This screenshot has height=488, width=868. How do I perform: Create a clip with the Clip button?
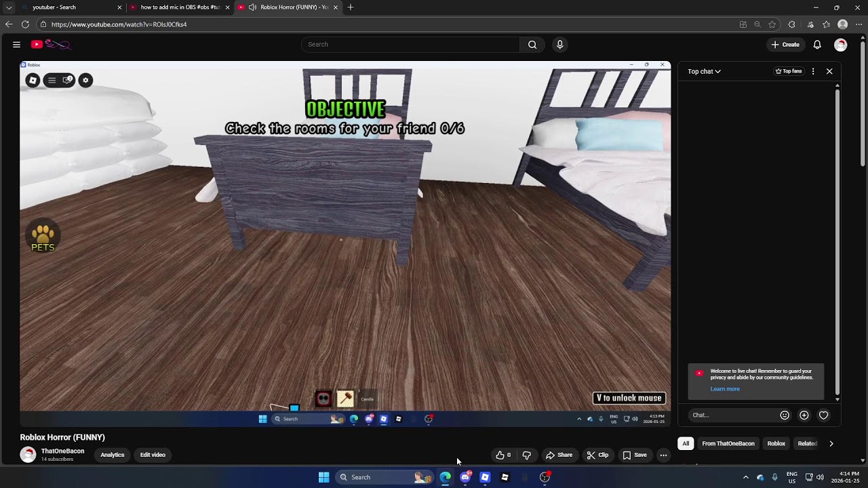(597, 455)
